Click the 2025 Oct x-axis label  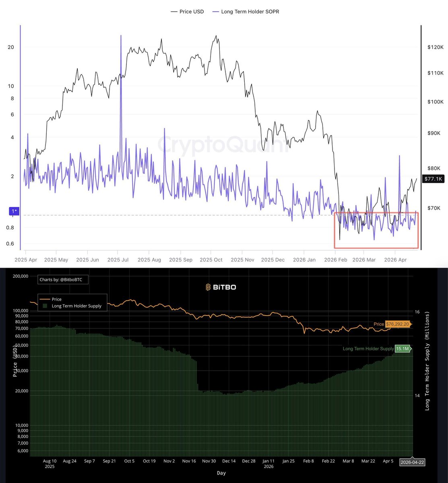(211, 260)
